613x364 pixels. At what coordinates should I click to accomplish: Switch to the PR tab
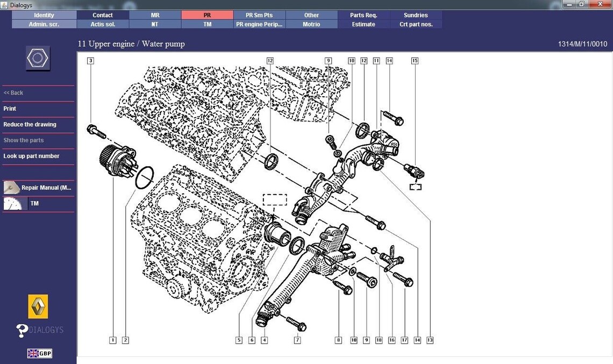[207, 15]
